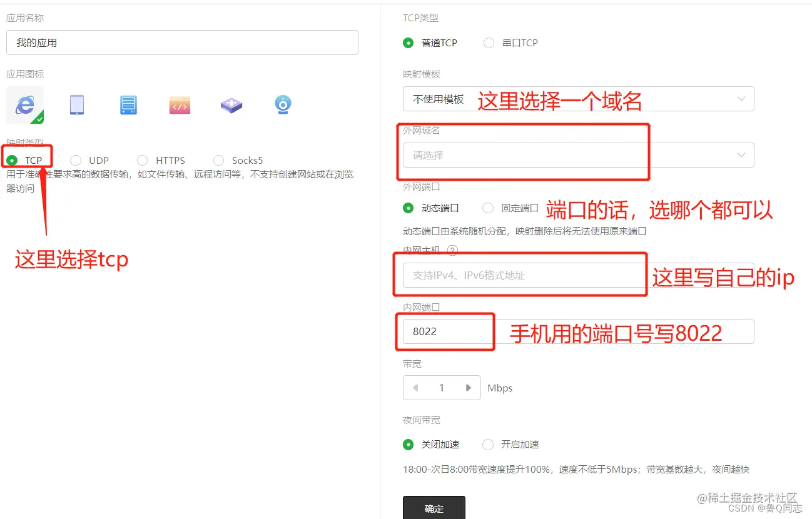This screenshot has width=812, height=519.
Task: Select the IE browser application icon
Action: tap(25, 105)
